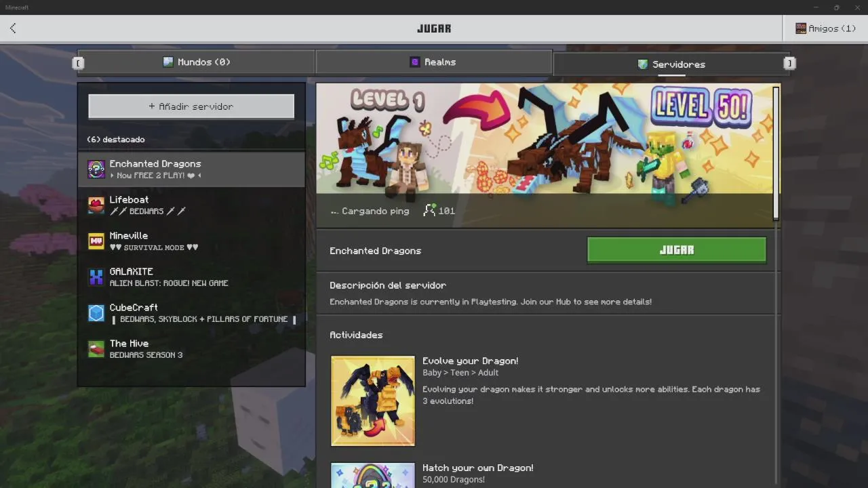
Task: Click the green JUGAR play button
Action: point(677,250)
